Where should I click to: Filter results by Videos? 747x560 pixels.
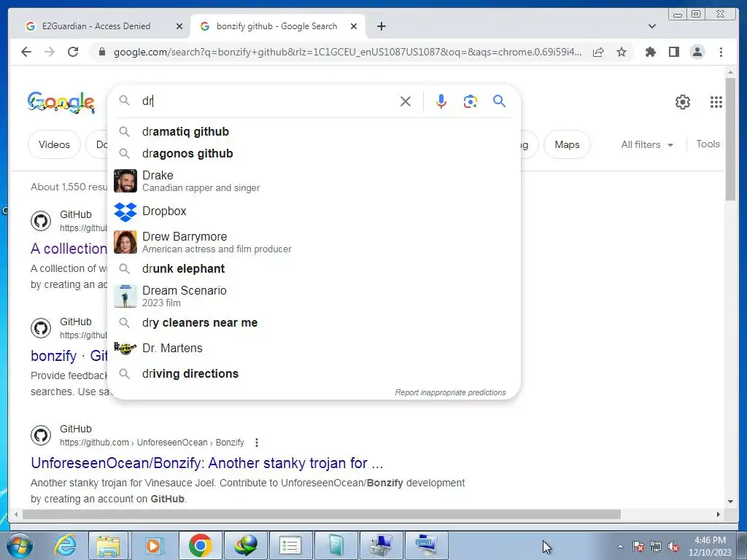click(x=54, y=144)
